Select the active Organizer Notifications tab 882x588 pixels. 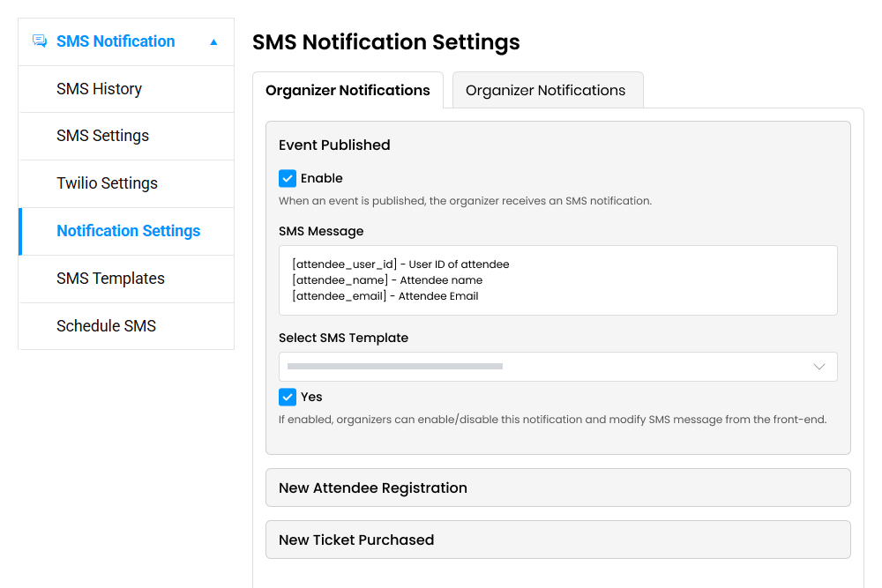[x=348, y=90]
